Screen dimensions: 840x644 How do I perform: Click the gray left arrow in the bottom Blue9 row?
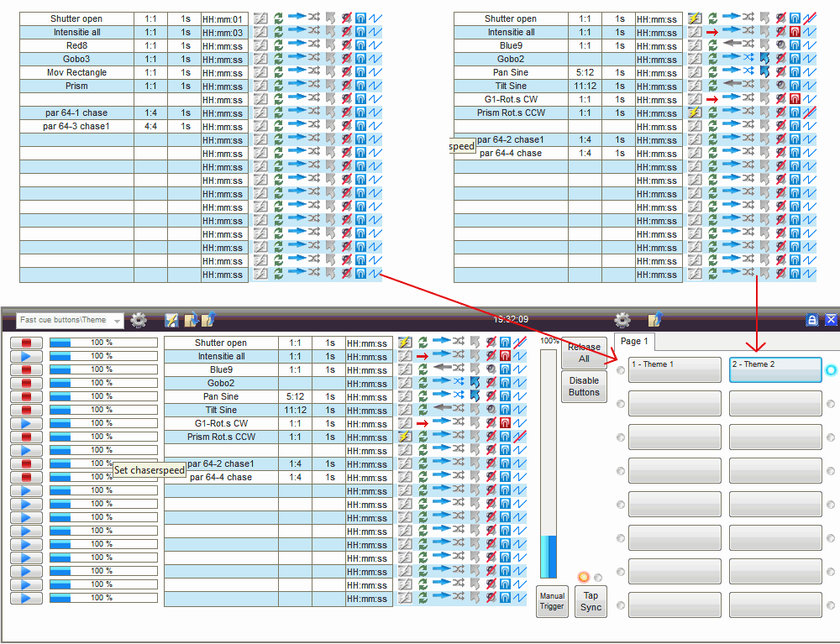pos(442,369)
